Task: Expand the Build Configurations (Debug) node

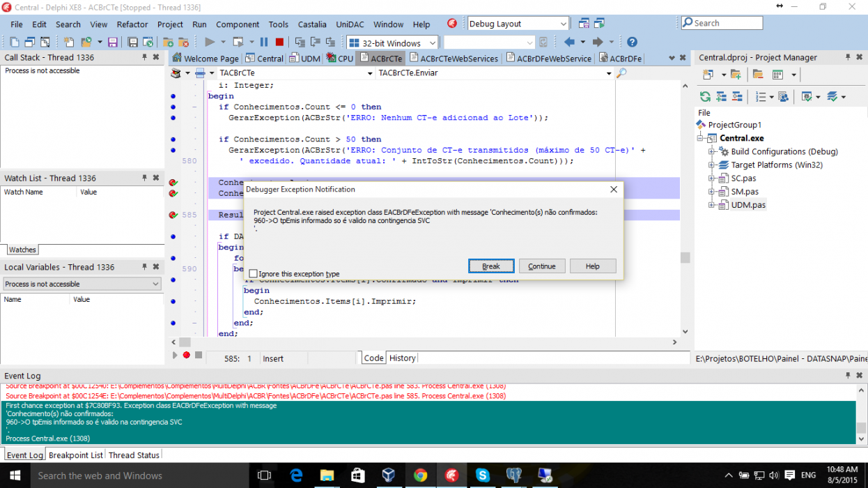Action: (712, 151)
